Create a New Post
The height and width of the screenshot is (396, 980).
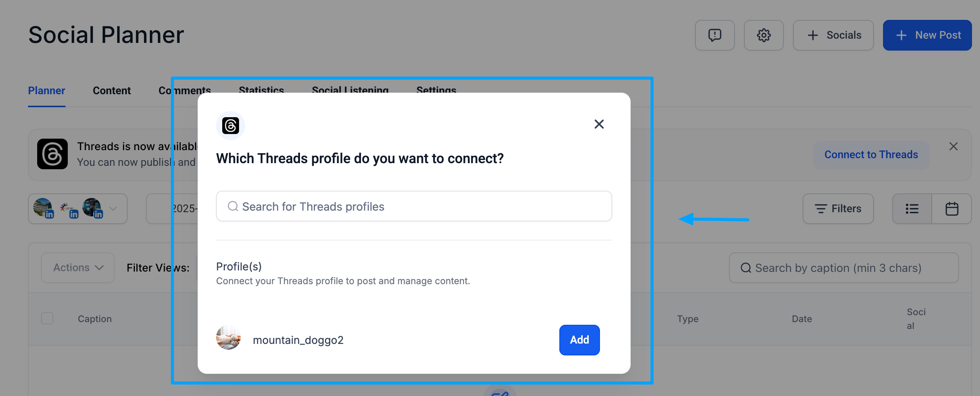point(928,35)
